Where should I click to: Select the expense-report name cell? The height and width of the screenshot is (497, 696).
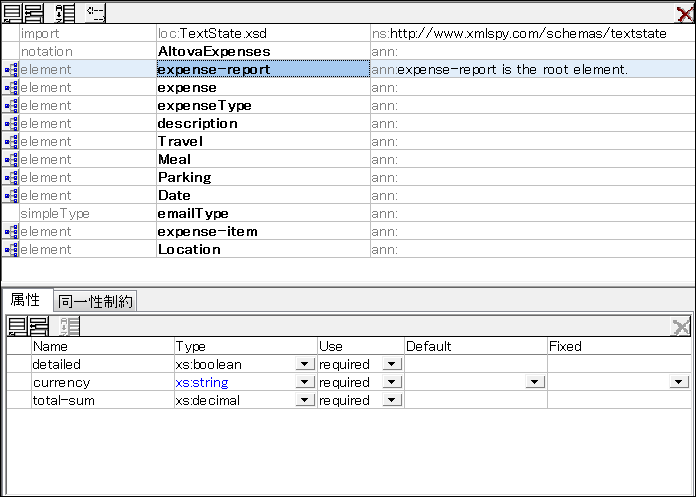(x=263, y=70)
